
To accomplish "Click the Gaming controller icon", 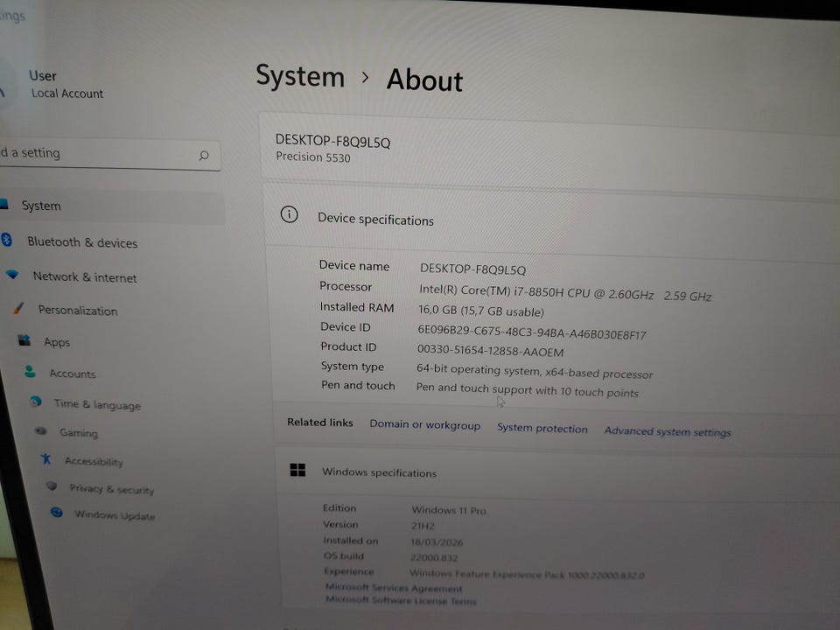I will (41, 430).
